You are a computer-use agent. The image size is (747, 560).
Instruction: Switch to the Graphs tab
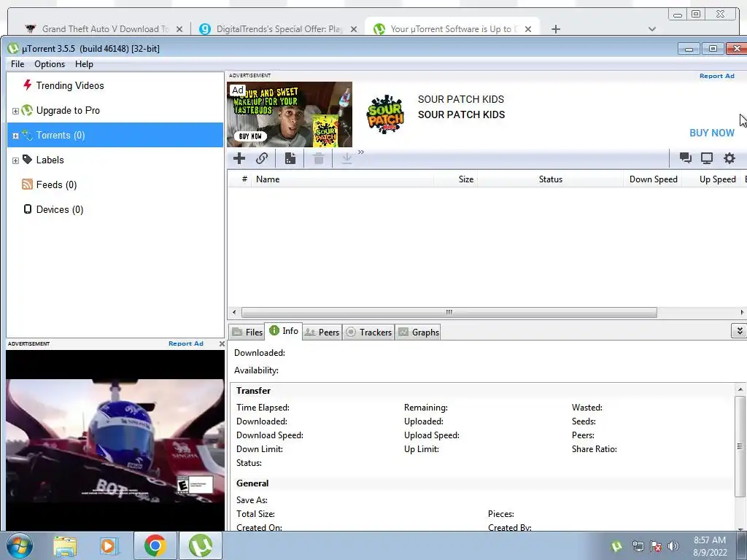419,332
